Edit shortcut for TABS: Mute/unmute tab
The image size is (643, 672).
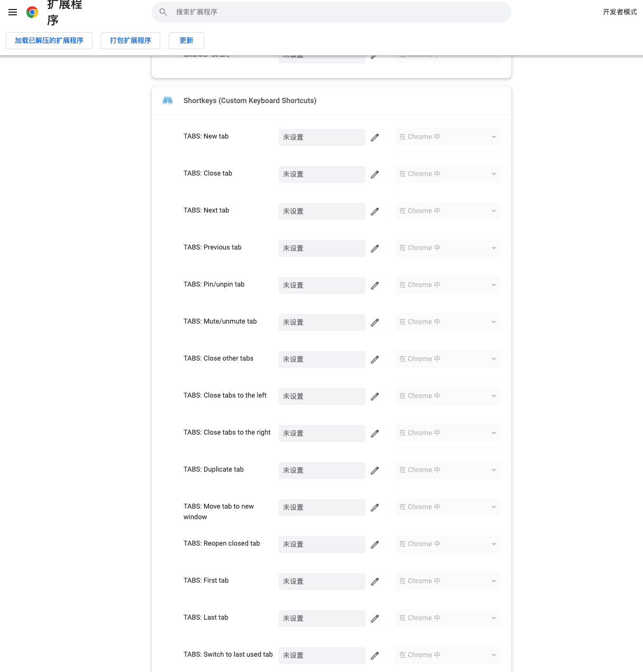(375, 323)
